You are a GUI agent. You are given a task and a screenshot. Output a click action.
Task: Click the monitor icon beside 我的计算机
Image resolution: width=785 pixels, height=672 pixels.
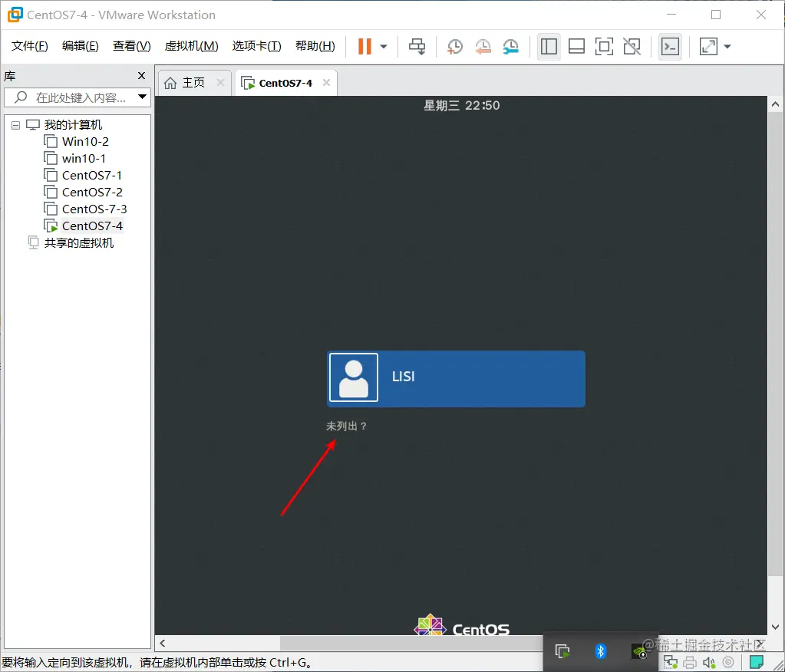click(x=33, y=124)
